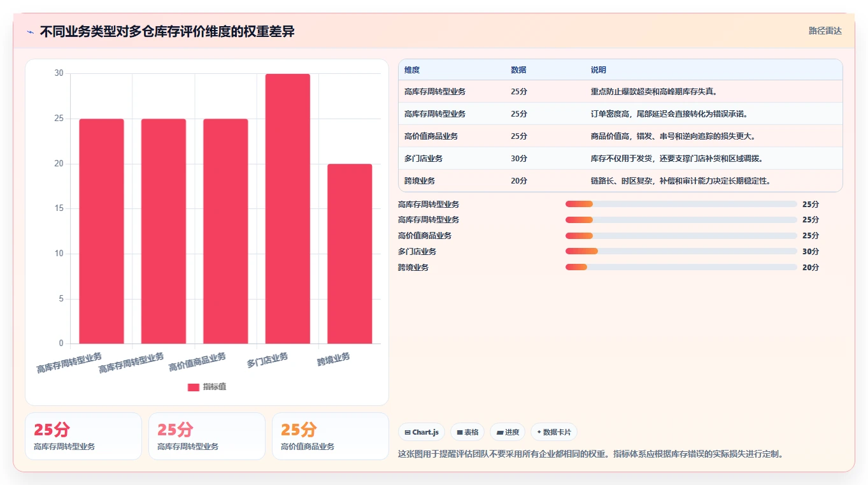This screenshot has width=868, height=485.
Task: Click the footer note beginning 这张图用于提醒评估团队
Action: (590, 454)
